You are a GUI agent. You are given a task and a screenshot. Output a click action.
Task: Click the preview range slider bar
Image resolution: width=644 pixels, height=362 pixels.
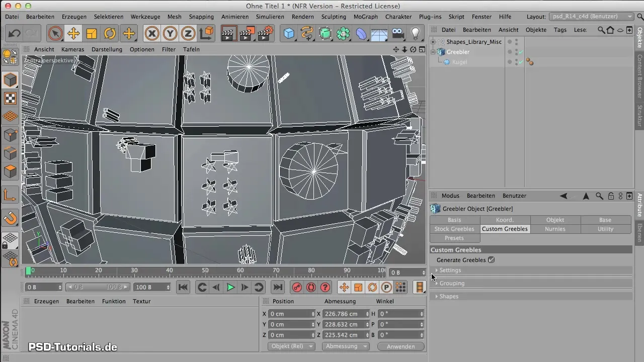[x=98, y=287]
